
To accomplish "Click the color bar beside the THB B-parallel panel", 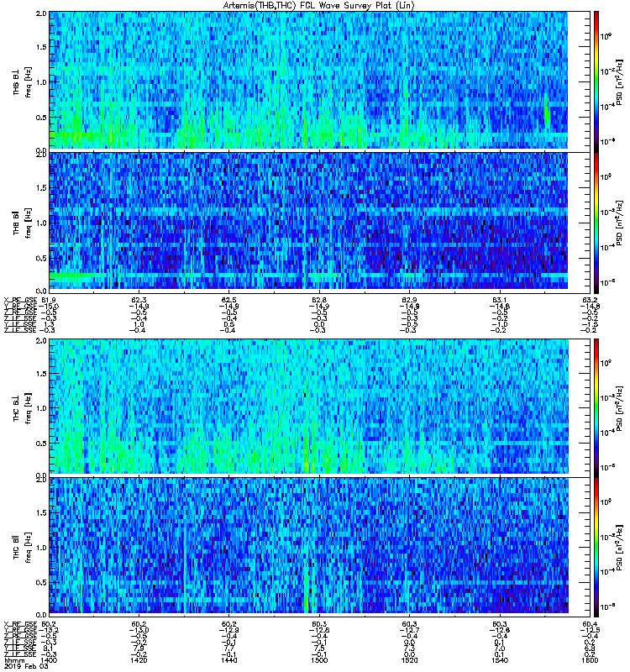I will click(596, 223).
